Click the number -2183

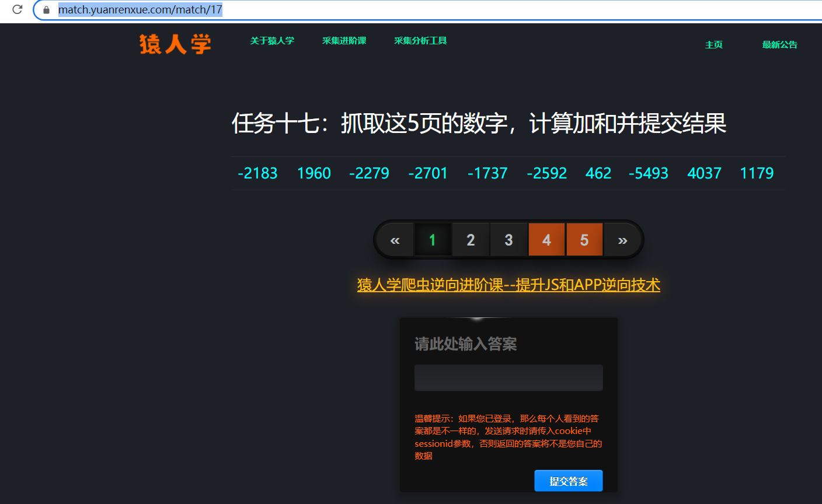click(x=257, y=173)
